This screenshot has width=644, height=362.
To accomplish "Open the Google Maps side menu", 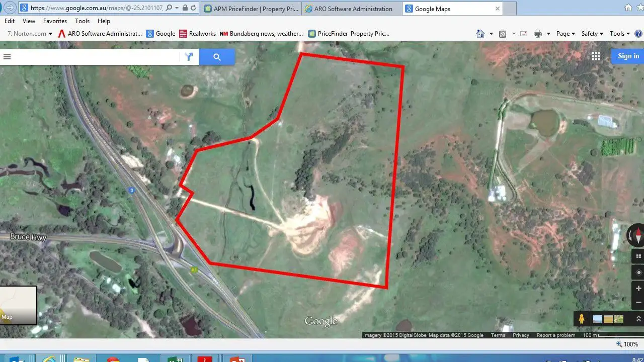I will (7, 56).
